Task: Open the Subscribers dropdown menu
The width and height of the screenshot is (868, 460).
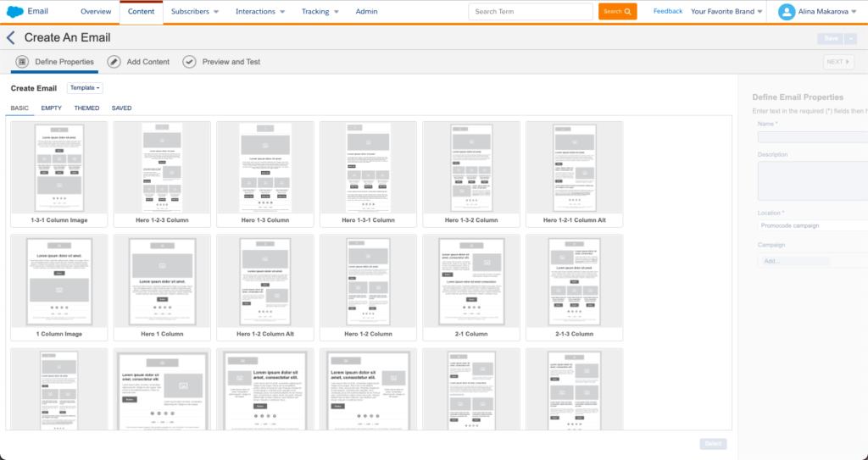Action: 194,12
